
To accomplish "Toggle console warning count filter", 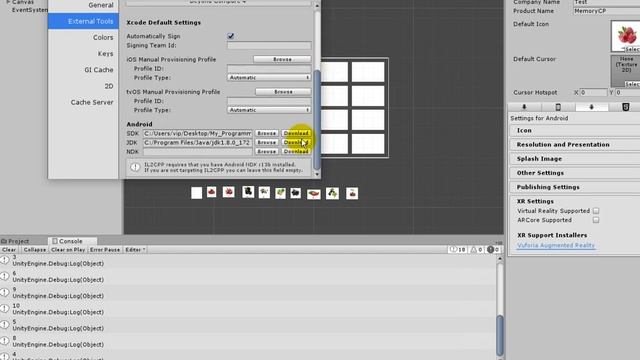I will point(476,249).
